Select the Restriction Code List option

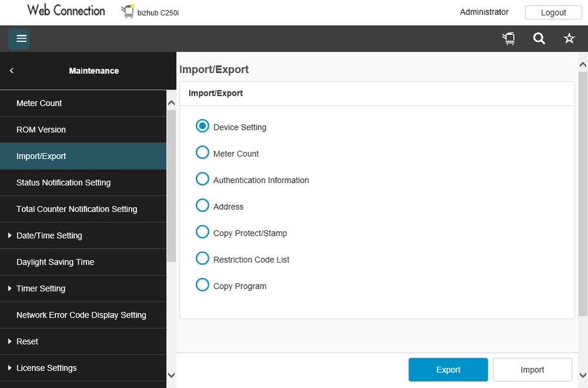coord(202,259)
